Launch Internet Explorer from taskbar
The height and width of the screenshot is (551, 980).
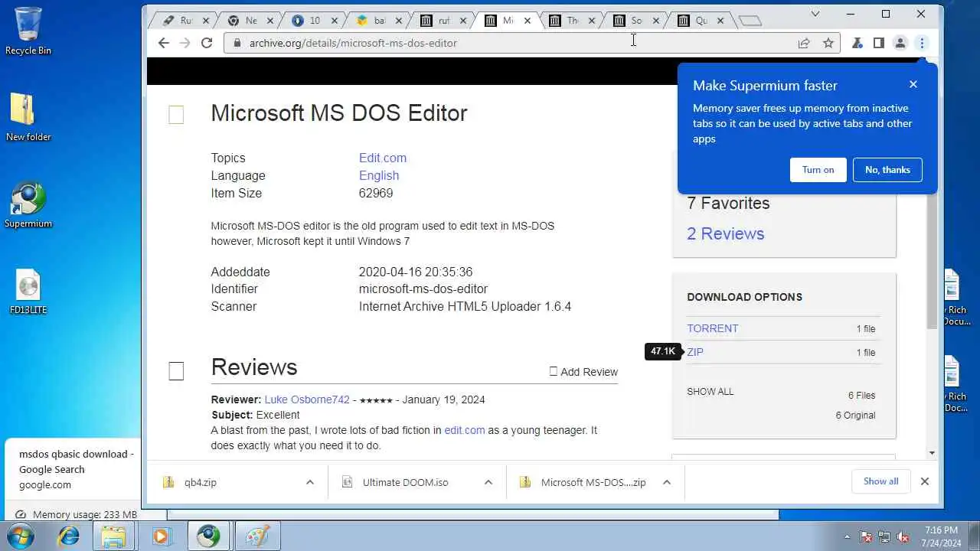(x=68, y=536)
